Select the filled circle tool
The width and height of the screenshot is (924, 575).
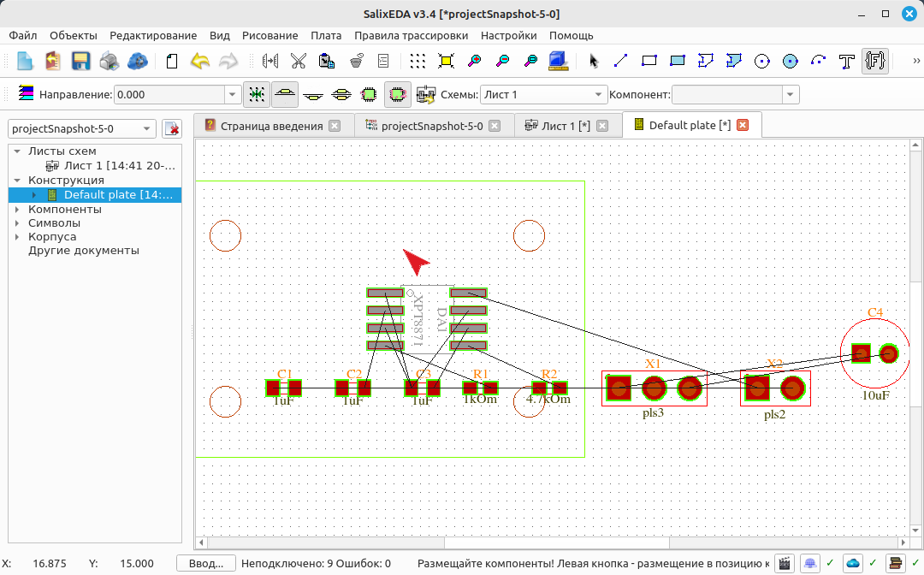pyautogui.click(x=791, y=61)
